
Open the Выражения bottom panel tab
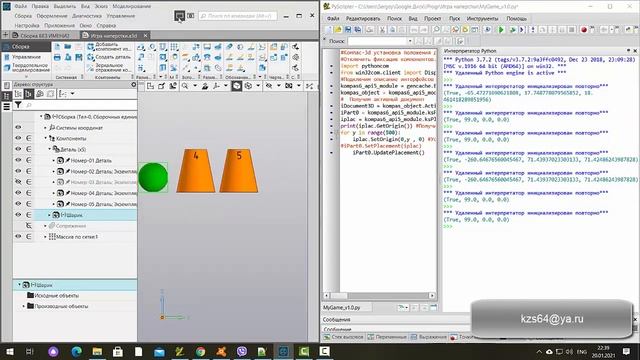tap(429, 337)
